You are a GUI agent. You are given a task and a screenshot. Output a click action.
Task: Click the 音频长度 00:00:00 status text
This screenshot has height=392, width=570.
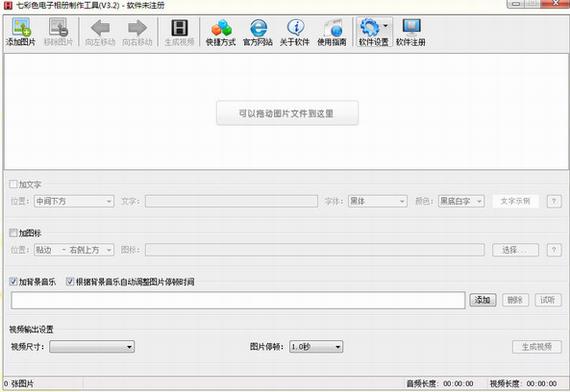[440, 384]
